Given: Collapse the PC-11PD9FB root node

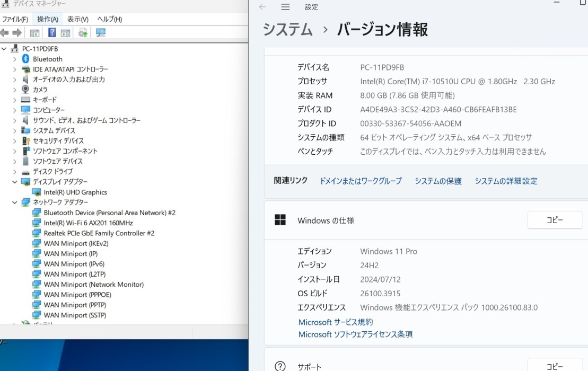Looking at the screenshot, I should point(4,49).
